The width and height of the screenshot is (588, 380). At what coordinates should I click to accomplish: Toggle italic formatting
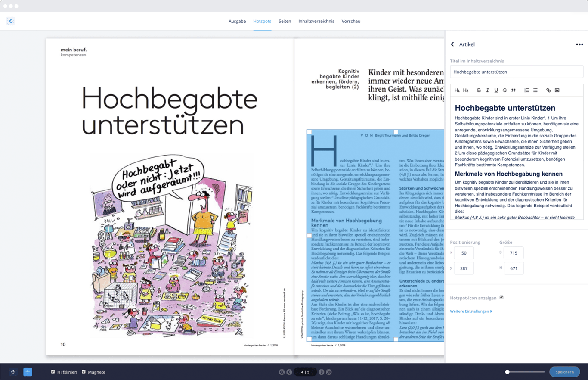pos(487,90)
